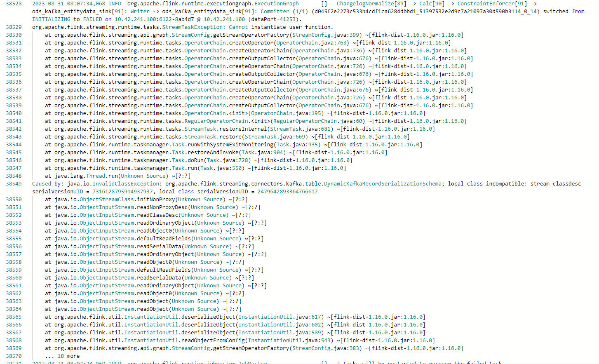The image size is (599, 364).
Task: Click line number 38560 in the gutter
Action: (14, 278)
